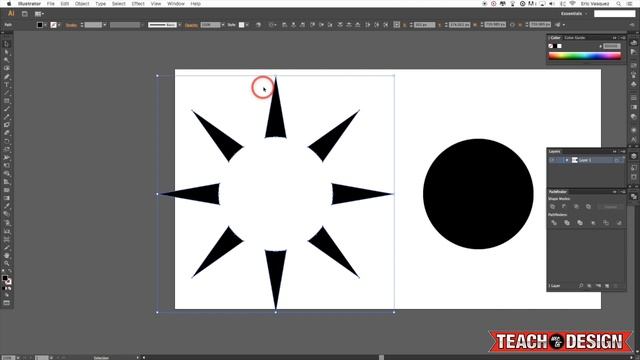Select the Eyedropper tool
Screen dimensions: 640x360
point(7,206)
